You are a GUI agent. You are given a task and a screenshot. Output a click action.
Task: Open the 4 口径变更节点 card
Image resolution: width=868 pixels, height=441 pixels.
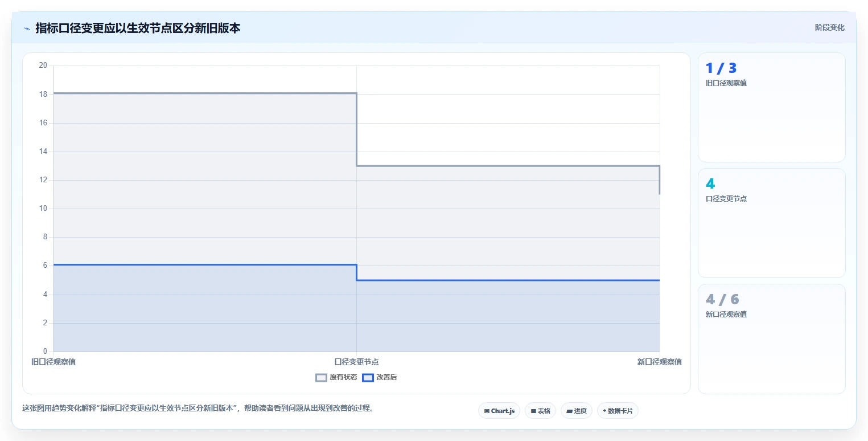[771, 223]
